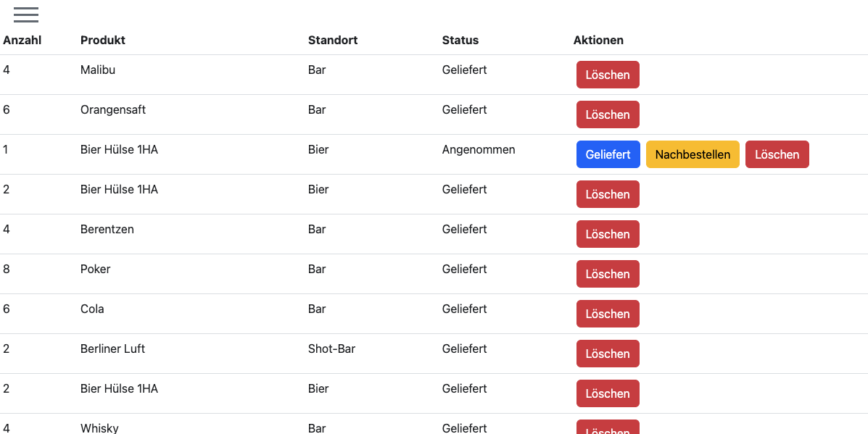Delete the Berentzen order
This screenshot has height=434, width=868.
[608, 234]
